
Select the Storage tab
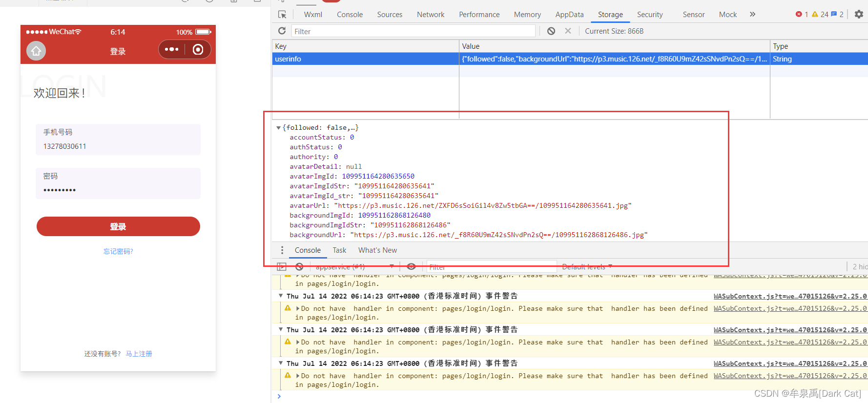coord(610,15)
